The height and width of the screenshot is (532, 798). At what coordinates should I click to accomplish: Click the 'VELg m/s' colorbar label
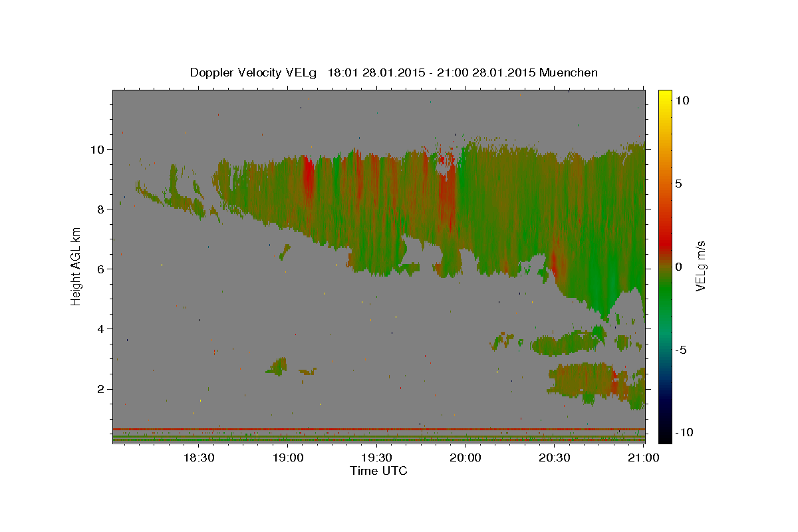tap(700, 266)
